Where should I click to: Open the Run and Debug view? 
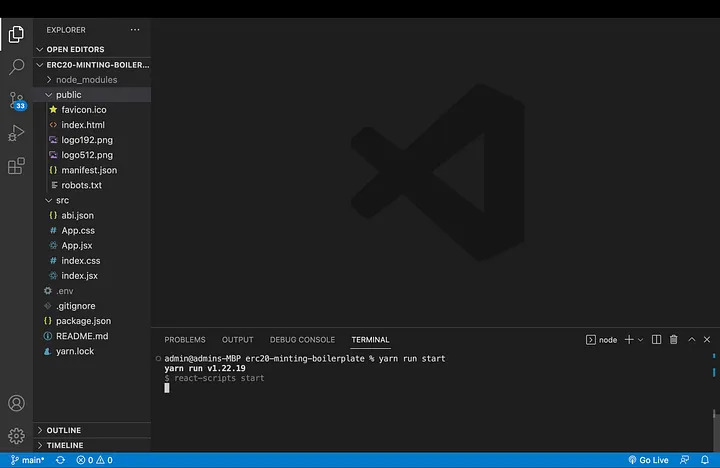16,133
